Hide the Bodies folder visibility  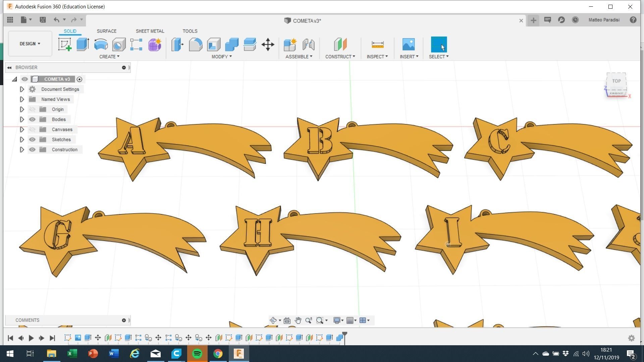point(32,119)
